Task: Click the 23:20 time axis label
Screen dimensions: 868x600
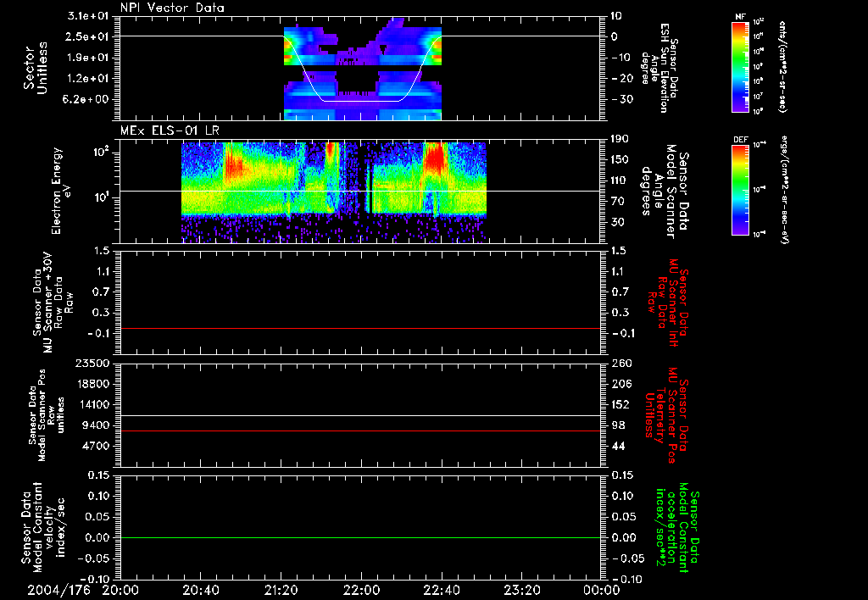Action: [522, 590]
